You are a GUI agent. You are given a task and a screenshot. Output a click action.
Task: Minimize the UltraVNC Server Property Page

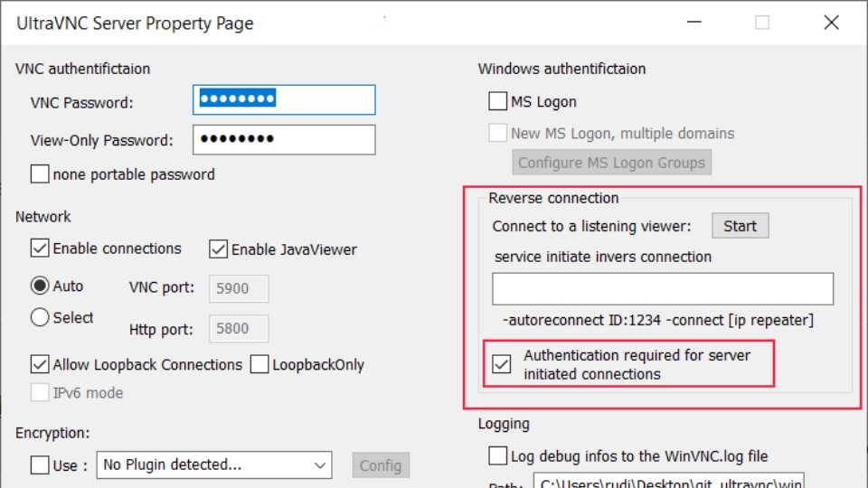pyautogui.click(x=694, y=22)
